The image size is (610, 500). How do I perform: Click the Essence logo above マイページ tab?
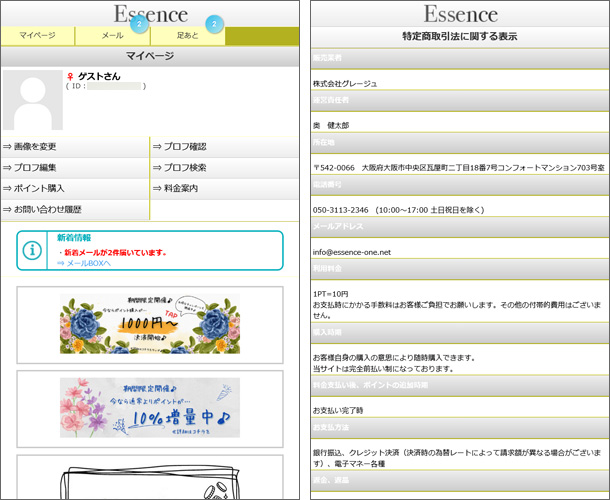149,12
